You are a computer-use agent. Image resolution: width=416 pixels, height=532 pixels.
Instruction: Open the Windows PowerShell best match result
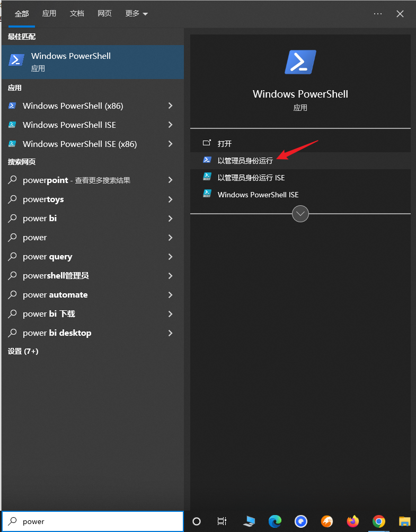click(x=93, y=62)
